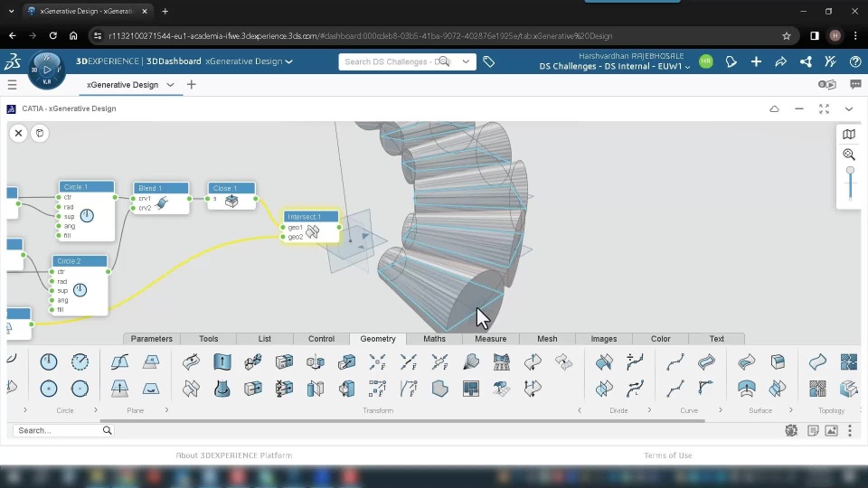Screen dimensions: 868x488
Task: Expand the Curve group right arrow
Action: click(x=721, y=410)
